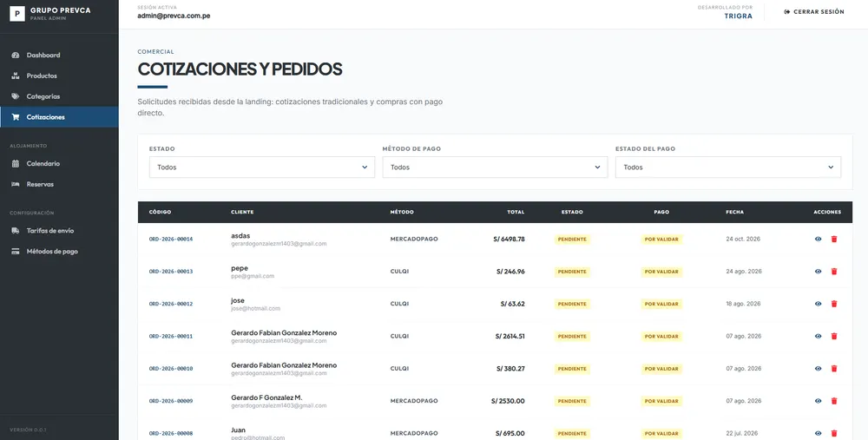Delete order ORD-2026-00014 with trash icon
This screenshot has width=868, height=440.
point(834,240)
